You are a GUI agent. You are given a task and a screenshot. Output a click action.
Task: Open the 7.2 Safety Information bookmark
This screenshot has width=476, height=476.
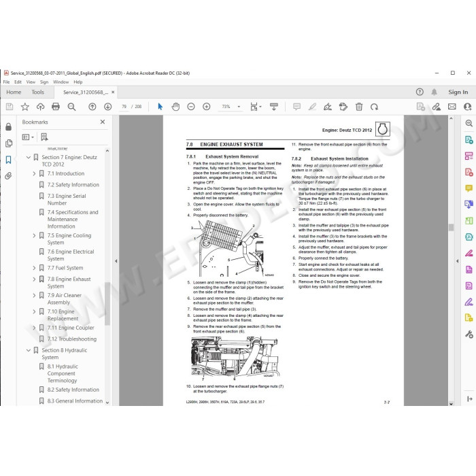coord(73,184)
